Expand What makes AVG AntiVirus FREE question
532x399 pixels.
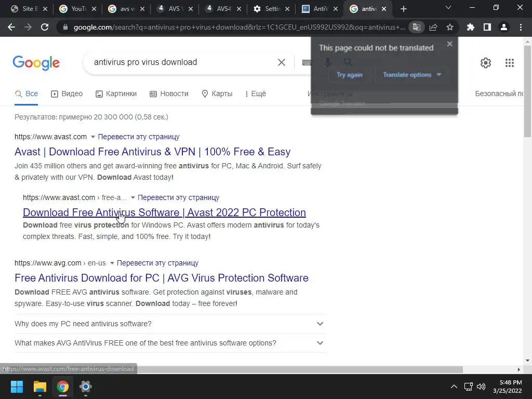click(x=170, y=343)
